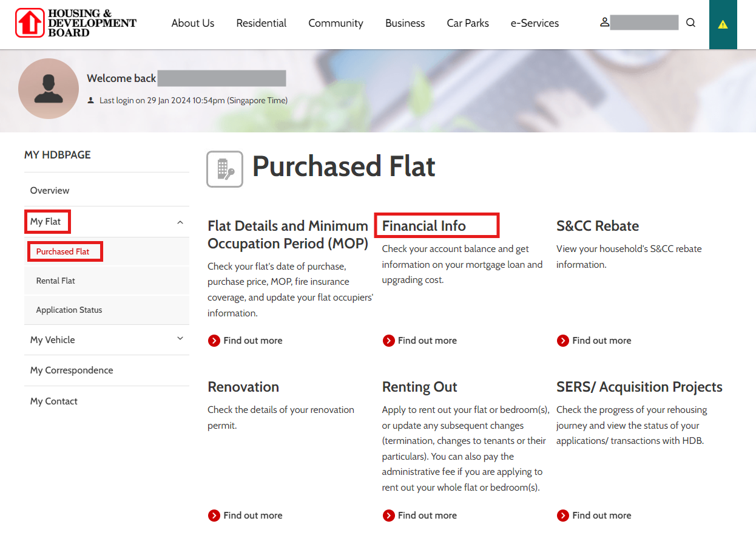Find out more about SERS/Acquisition Projects

(x=601, y=516)
